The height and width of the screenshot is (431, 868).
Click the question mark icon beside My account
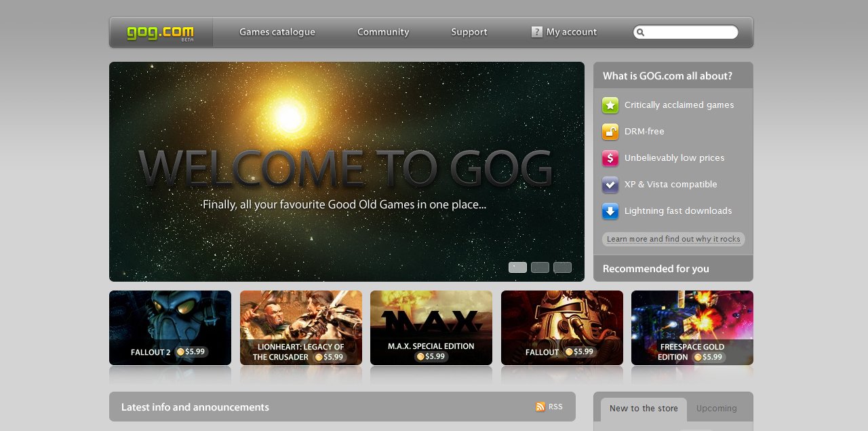537,32
